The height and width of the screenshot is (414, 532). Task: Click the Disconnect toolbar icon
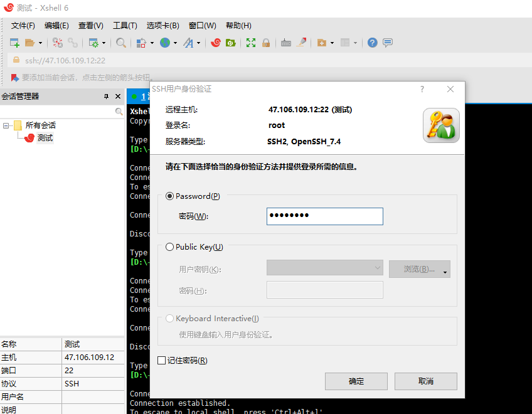click(57, 43)
